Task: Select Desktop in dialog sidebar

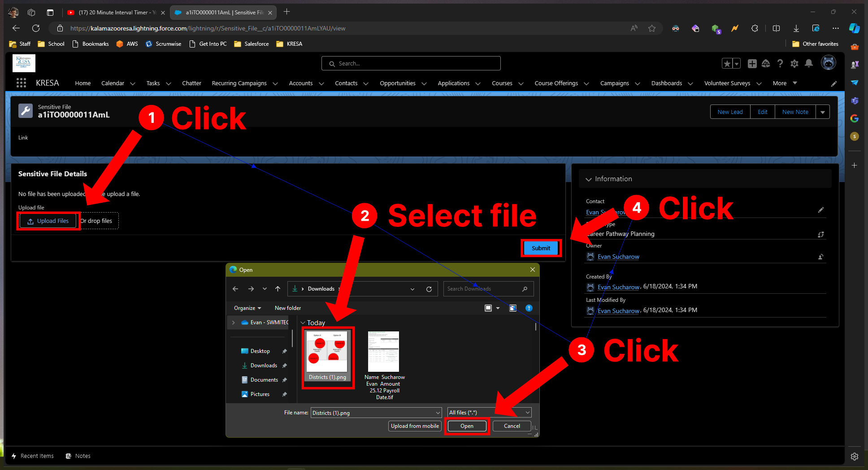Action: coord(260,351)
